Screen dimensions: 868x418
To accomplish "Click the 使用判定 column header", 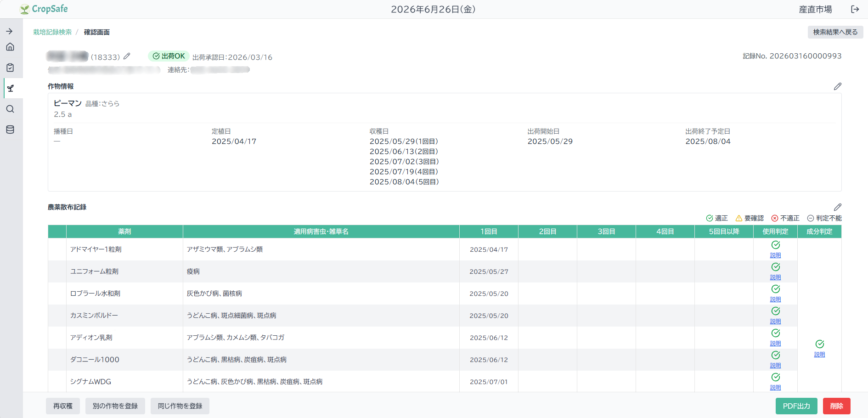I will [x=775, y=232].
